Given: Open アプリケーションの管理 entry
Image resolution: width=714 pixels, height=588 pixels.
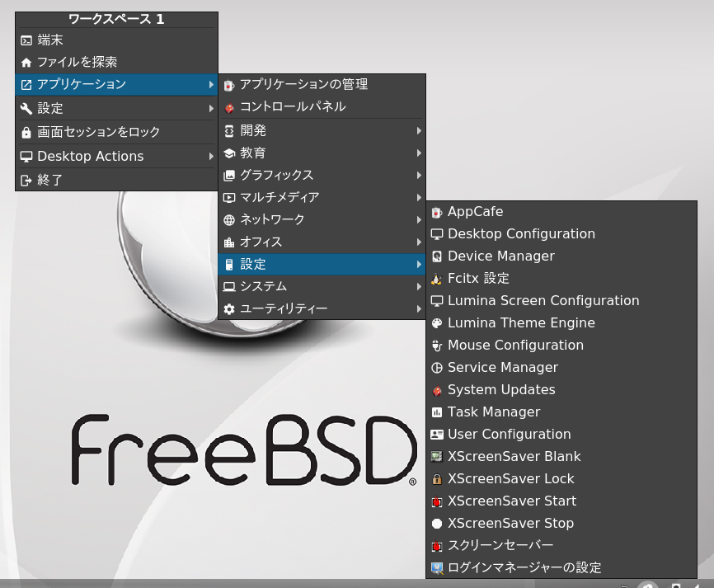Looking at the screenshot, I should coord(322,85).
